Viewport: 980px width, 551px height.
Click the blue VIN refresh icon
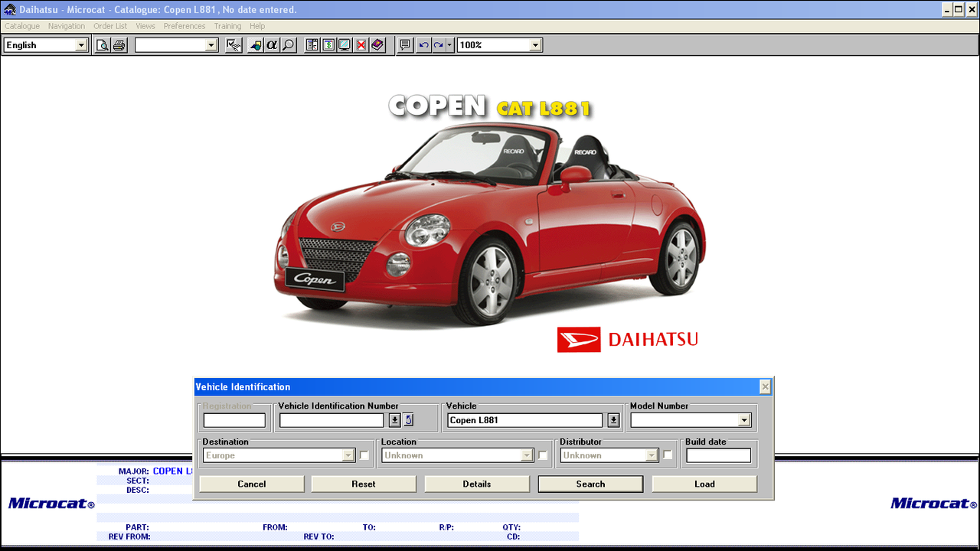[x=409, y=419]
